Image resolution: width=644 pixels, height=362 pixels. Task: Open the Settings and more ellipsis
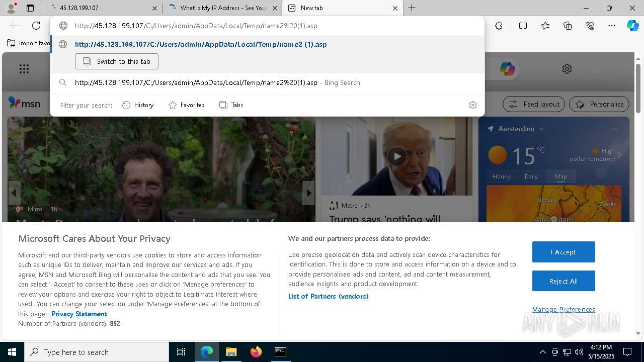point(612,26)
